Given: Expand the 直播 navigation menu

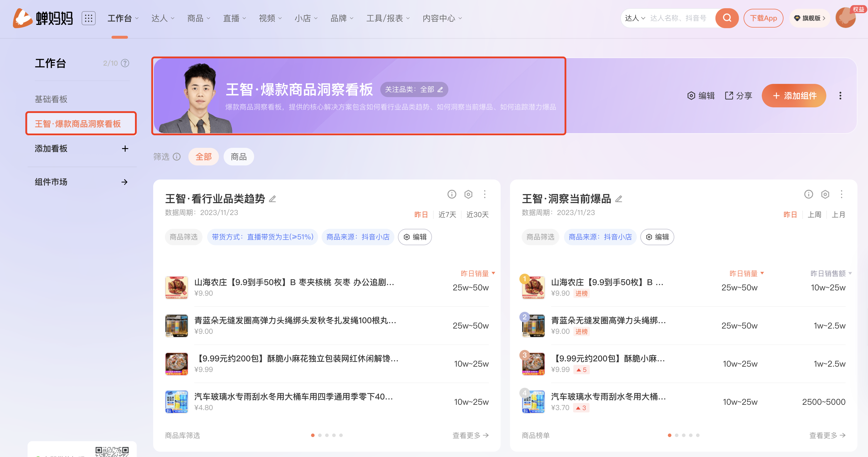Looking at the screenshot, I should (234, 18).
